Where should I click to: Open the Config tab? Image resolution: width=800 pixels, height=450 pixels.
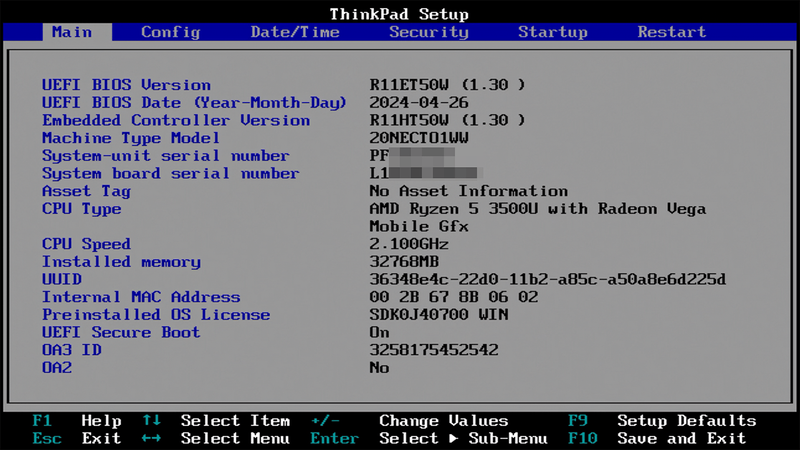coord(170,32)
